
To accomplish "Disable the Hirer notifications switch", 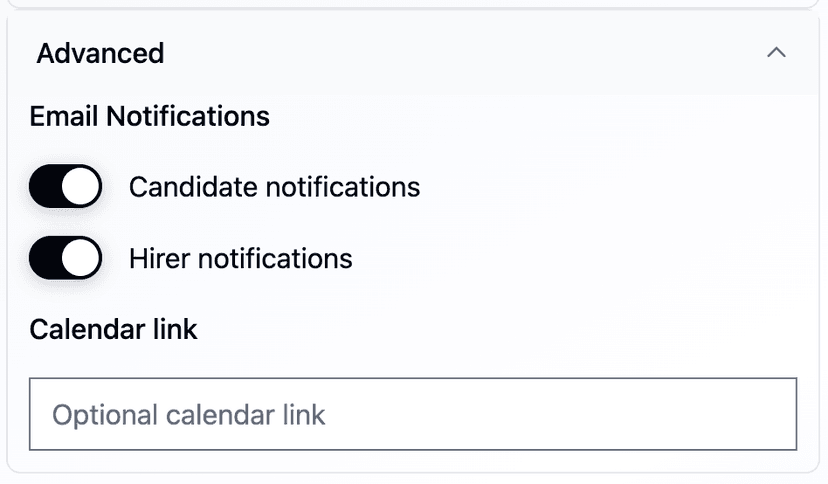I will tap(65, 259).
